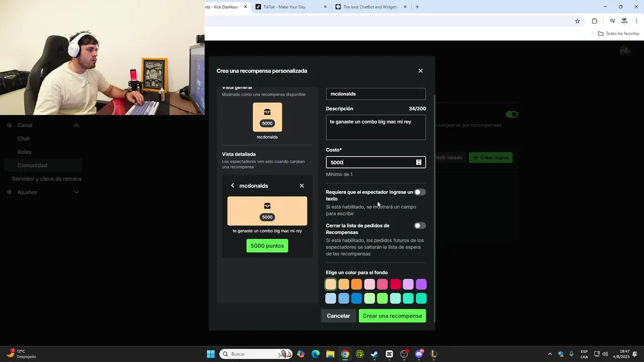
Task: Open the browser media control icon
Action: pos(612,21)
